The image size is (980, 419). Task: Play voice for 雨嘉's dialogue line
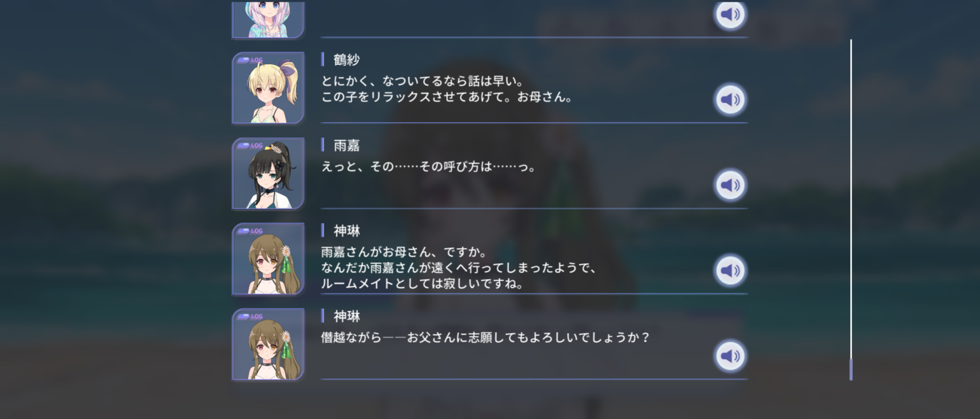click(730, 185)
